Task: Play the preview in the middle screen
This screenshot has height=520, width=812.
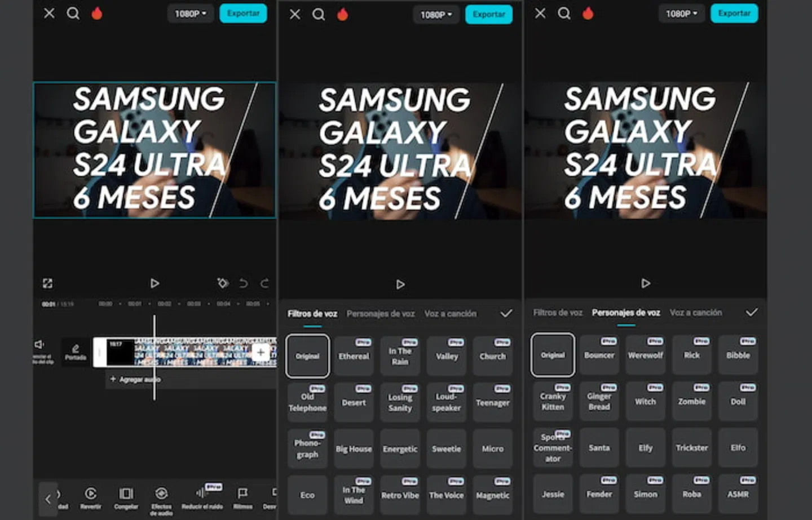Action: (400, 285)
